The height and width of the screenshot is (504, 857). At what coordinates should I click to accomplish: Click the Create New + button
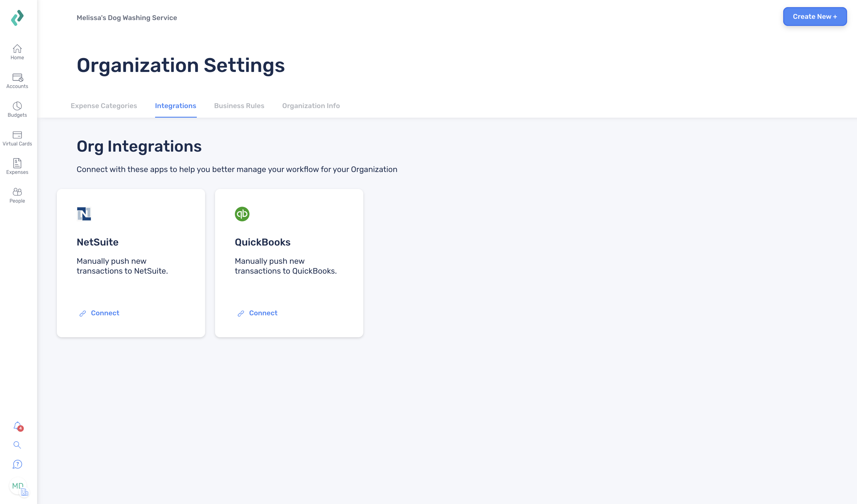point(815,17)
